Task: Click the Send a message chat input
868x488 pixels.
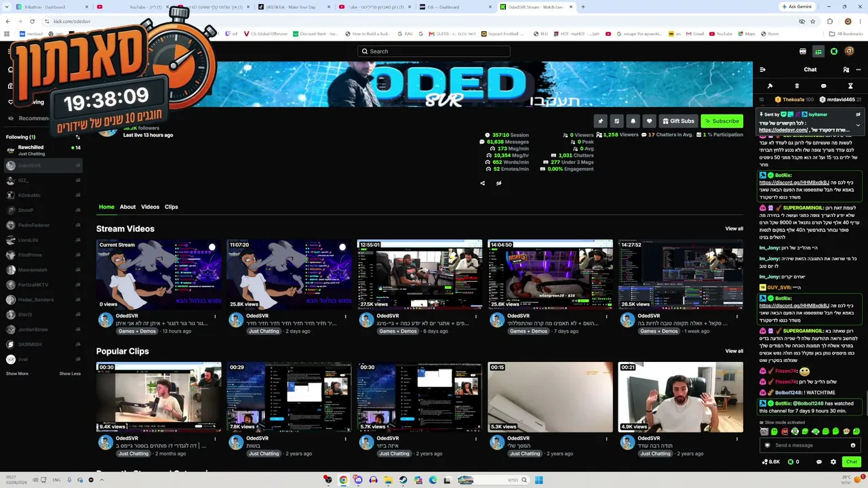Action: pyautogui.click(x=810, y=445)
